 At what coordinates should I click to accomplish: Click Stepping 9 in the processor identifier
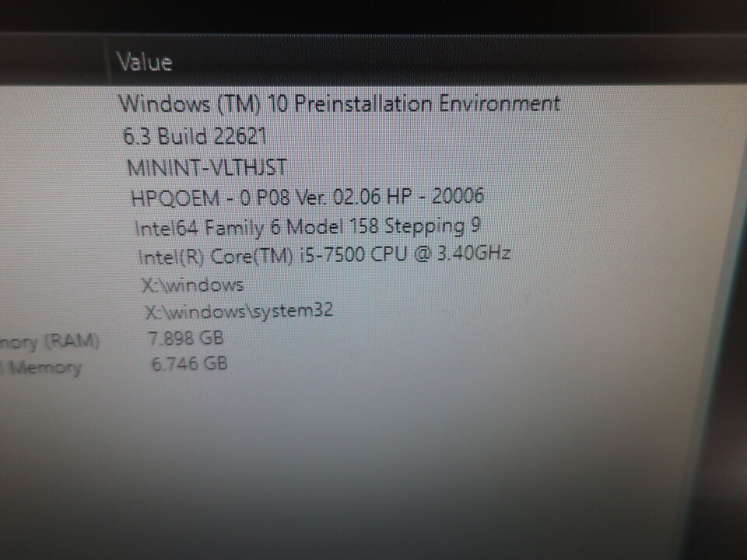pyautogui.click(x=432, y=226)
